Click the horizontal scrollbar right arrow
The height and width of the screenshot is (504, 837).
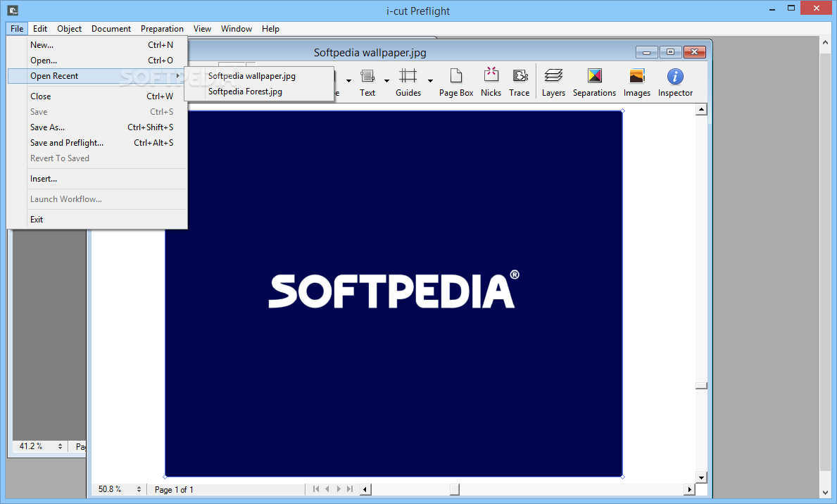point(689,489)
